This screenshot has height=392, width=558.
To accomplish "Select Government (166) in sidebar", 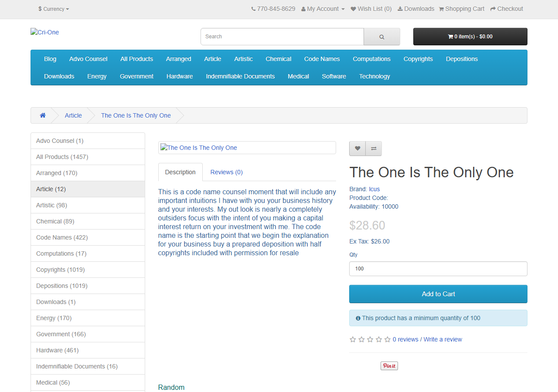I will [x=88, y=334].
